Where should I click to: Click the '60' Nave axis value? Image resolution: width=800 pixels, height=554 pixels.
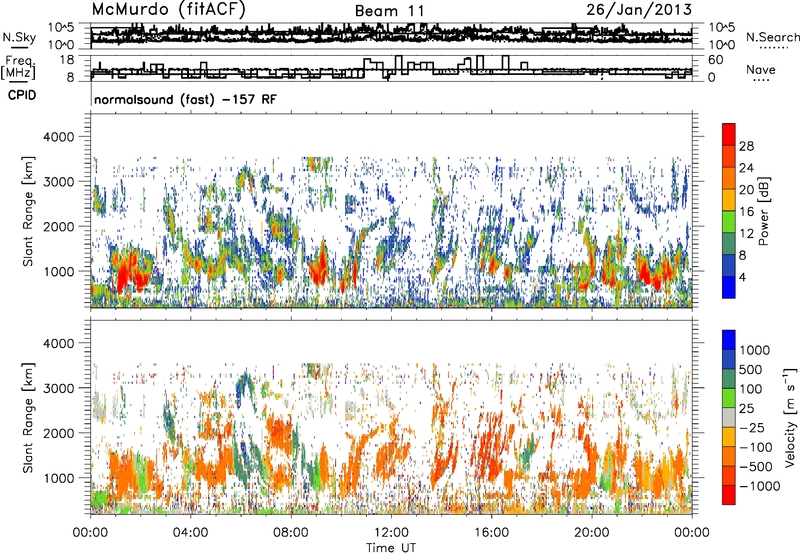(716, 60)
